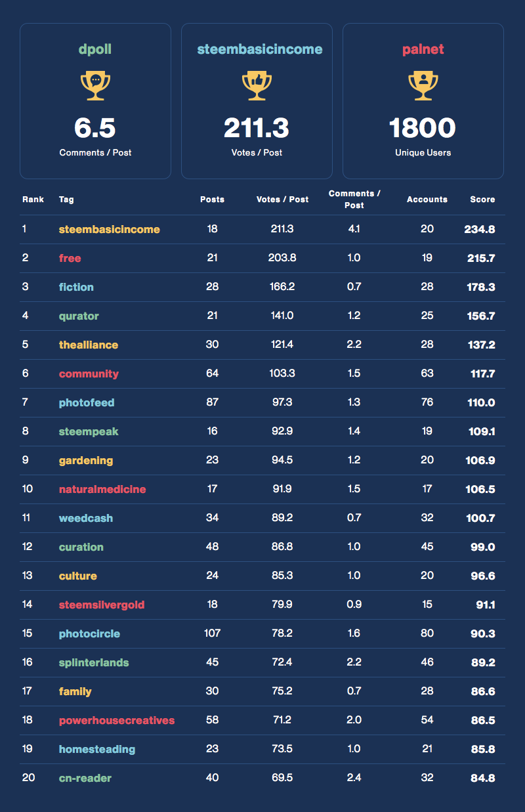Open the thealliance tag
Screen dimensions: 525x812
point(89,345)
